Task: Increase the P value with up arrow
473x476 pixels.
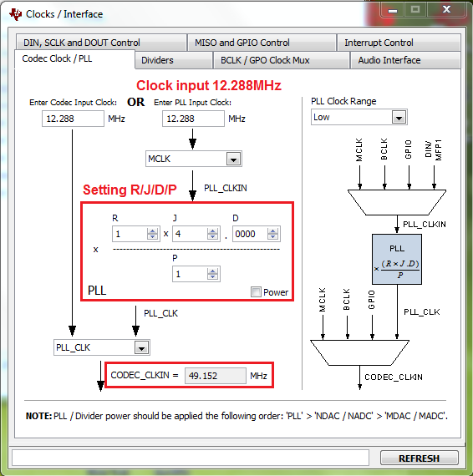Action: tap(212, 271)
